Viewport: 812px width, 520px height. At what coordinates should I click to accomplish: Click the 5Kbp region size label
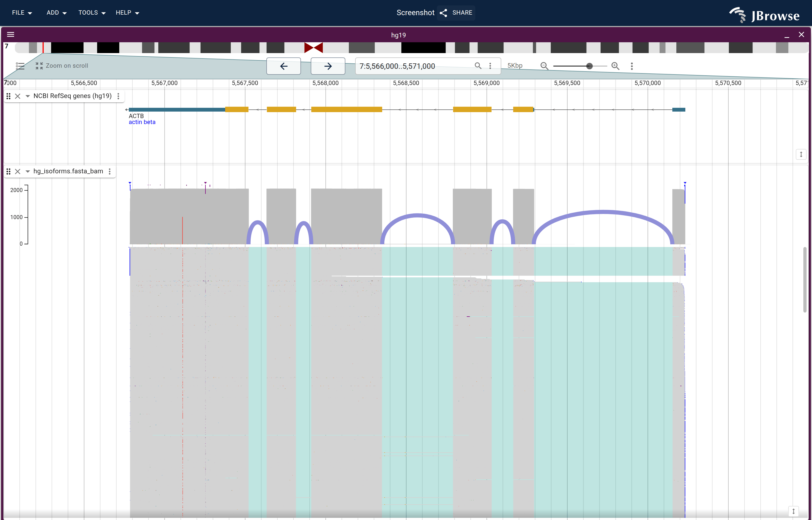click(515, 66)
